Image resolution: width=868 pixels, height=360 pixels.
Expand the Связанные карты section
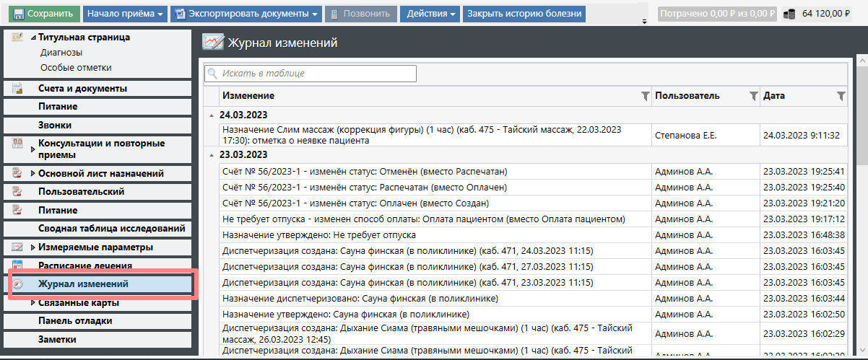(33, 302)
